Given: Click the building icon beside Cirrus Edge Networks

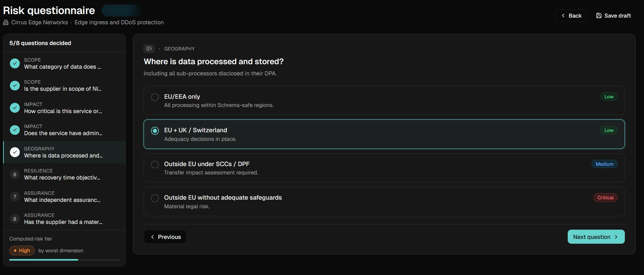Looking at the screenshot, I should (x=6, y=22).
